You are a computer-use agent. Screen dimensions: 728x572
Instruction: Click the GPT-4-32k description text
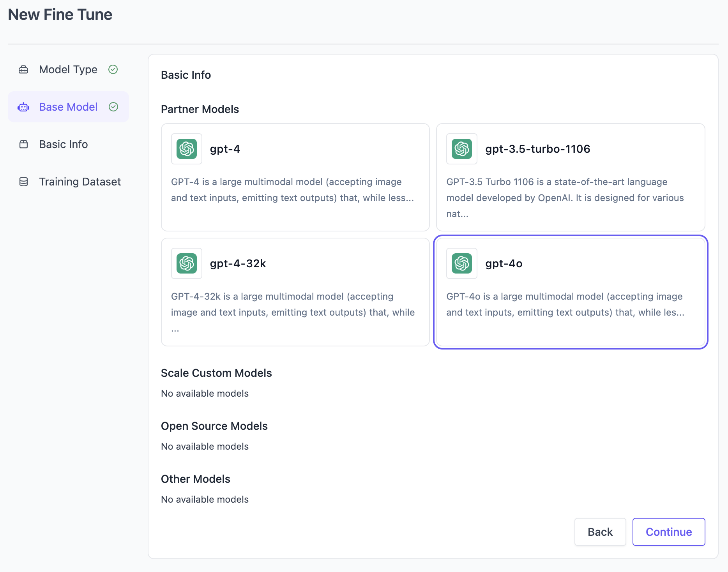(x=293, y=312)
